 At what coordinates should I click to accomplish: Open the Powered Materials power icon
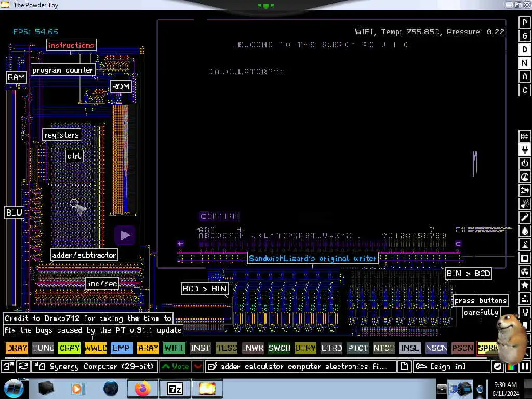525,164
